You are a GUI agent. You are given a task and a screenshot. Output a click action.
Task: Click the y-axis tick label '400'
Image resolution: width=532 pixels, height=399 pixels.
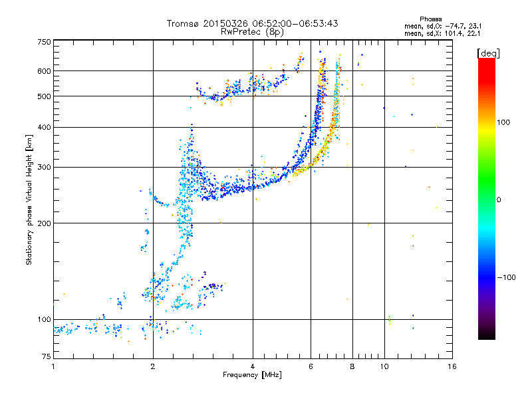point(44,127)
